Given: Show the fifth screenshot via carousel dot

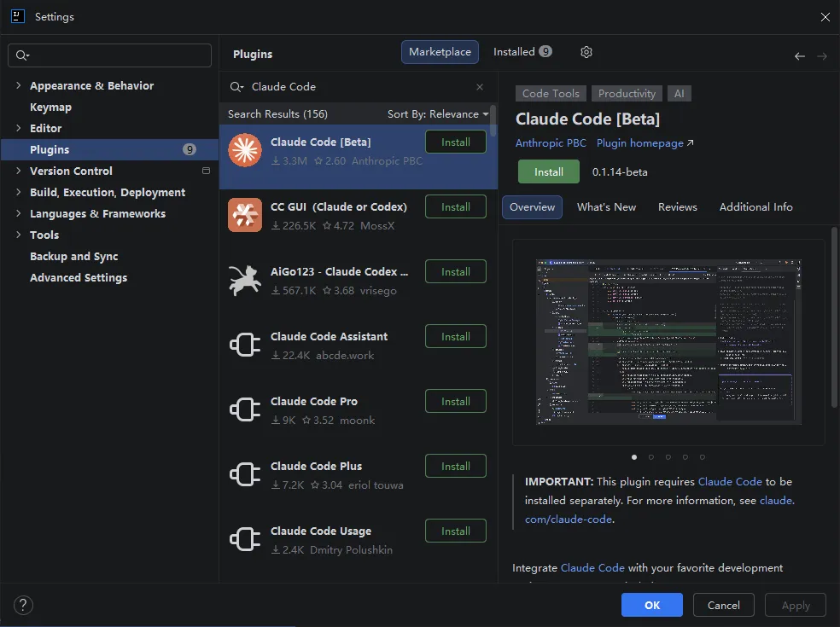Looking at the screenshot, I should coord(703,457).
